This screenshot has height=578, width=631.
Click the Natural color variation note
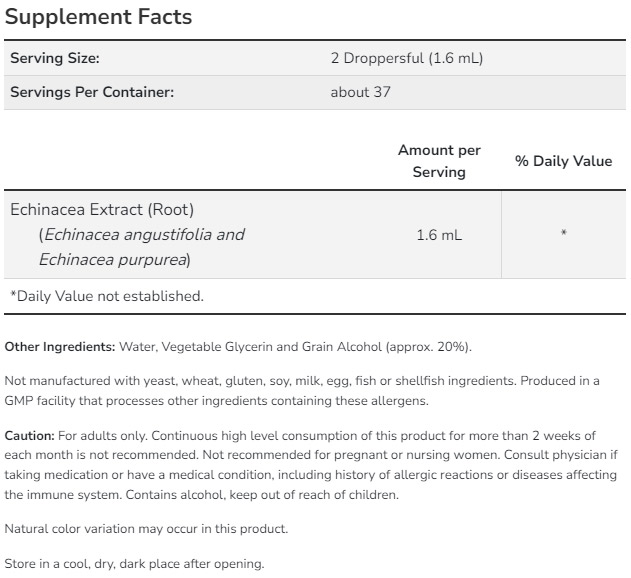point(146,528)
